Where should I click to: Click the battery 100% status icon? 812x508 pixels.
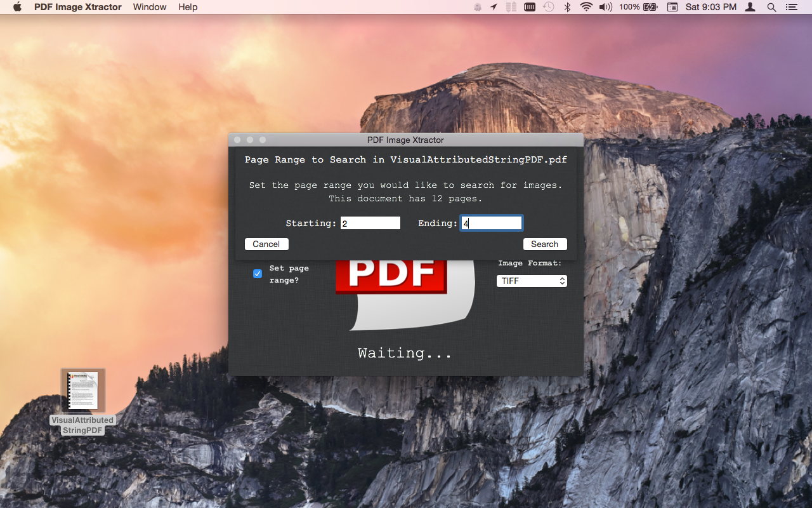638,7
